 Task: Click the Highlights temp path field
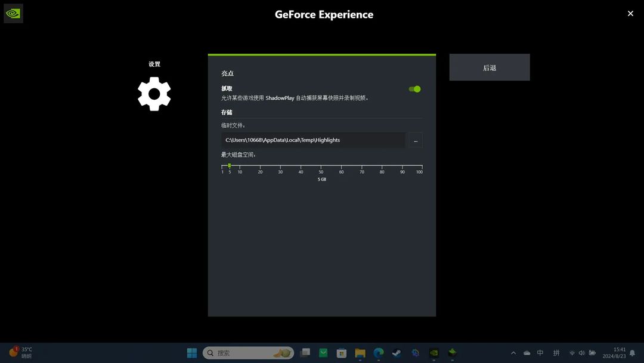[x=313, y=140]
